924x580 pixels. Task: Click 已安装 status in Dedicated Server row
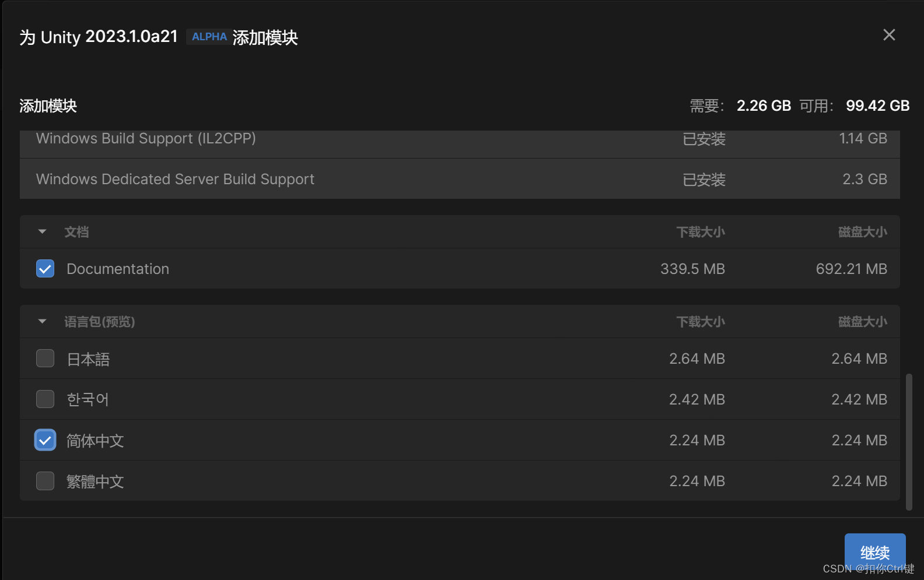click(704, 180)
